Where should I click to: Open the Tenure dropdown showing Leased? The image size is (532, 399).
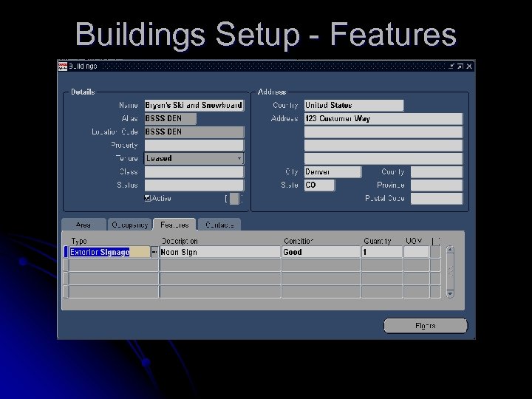tap(239, 158)
